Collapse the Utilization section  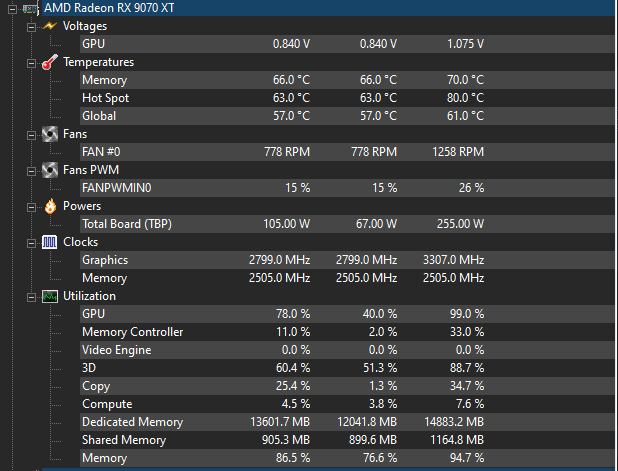31,297
